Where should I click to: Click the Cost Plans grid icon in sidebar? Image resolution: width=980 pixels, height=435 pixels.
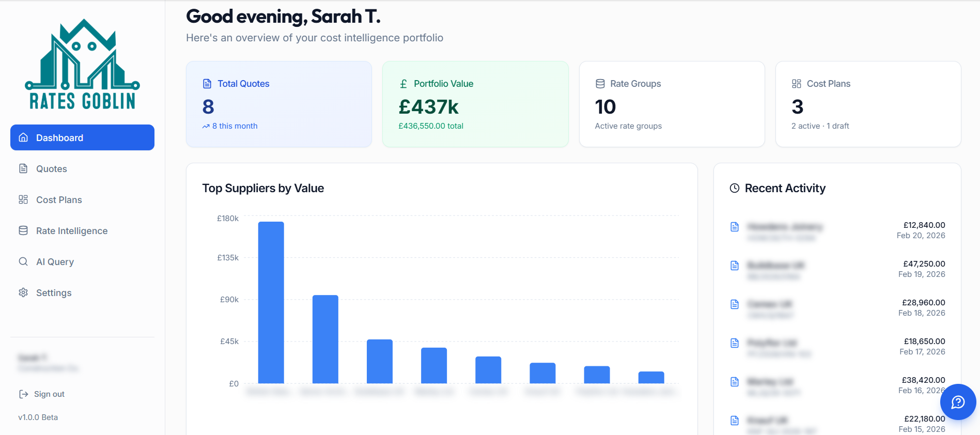point(23,199)
